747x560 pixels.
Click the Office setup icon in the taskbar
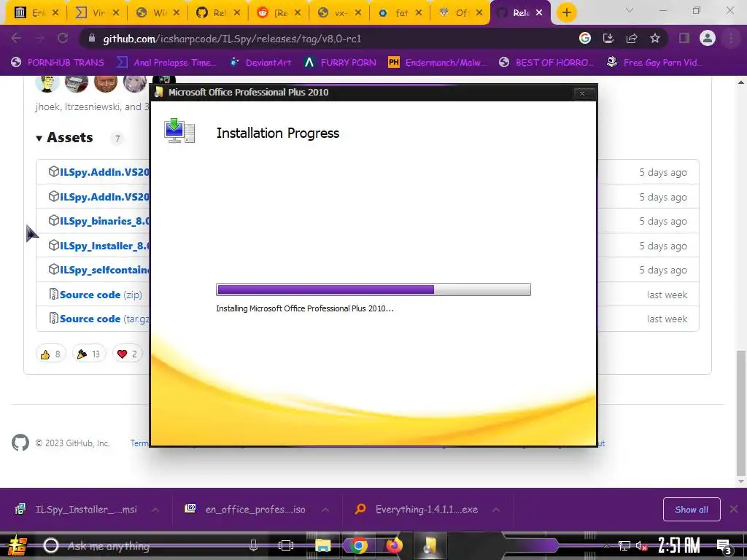click(x=429, y=545)
